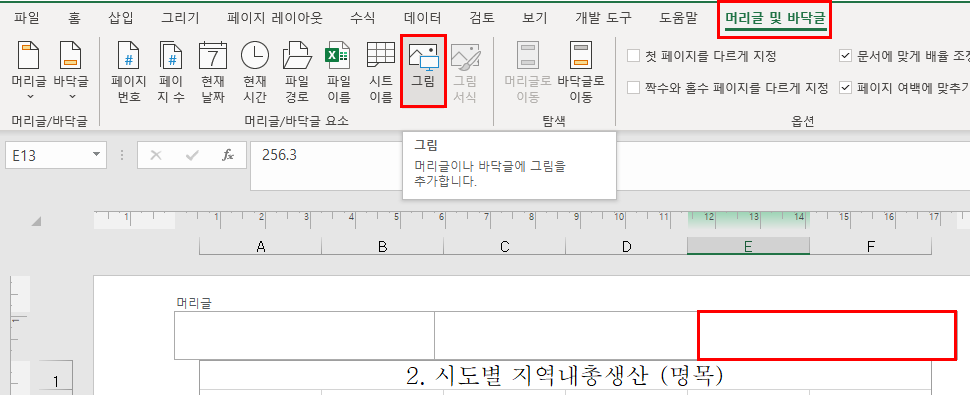
Task: Click the left header section box
Action: click(304, 335)
